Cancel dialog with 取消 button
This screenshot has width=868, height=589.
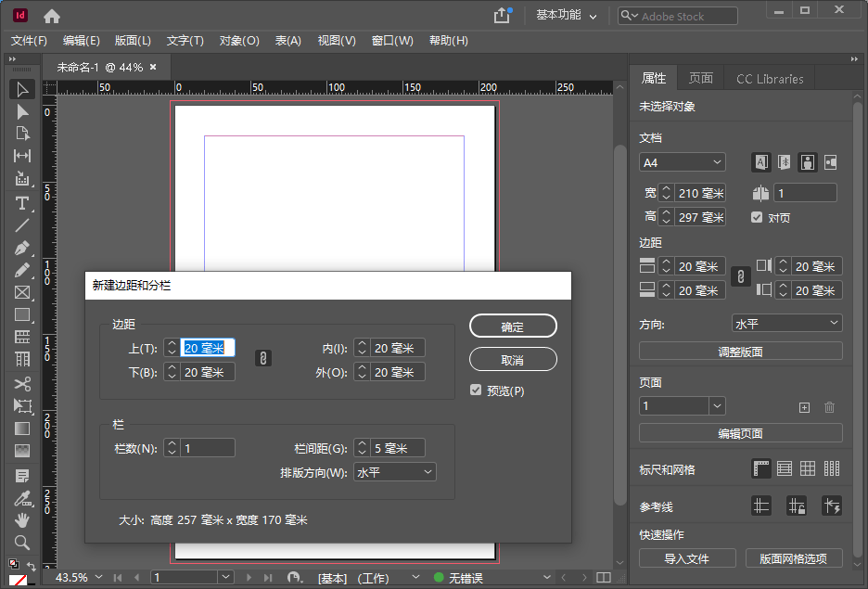[x=513, y=359]
